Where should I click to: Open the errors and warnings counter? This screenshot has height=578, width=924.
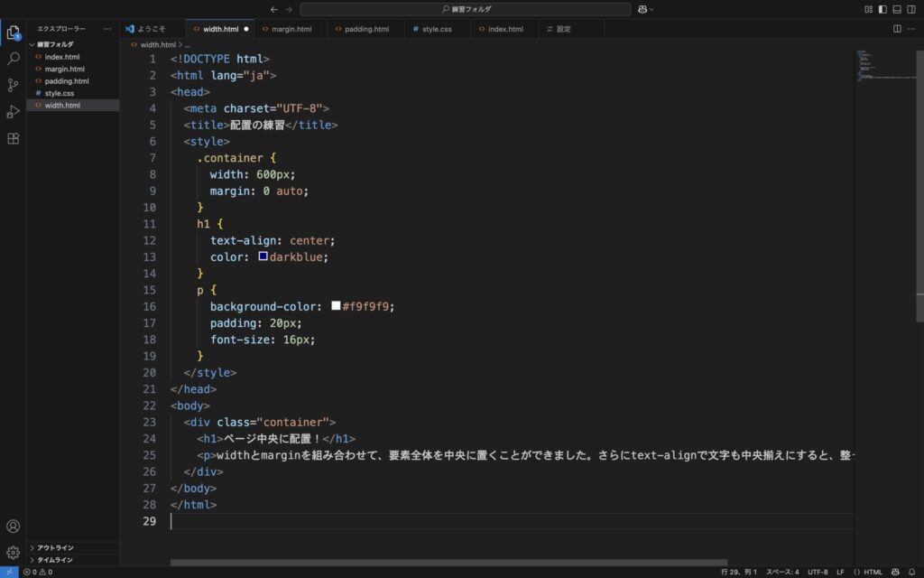pos(38,572)
